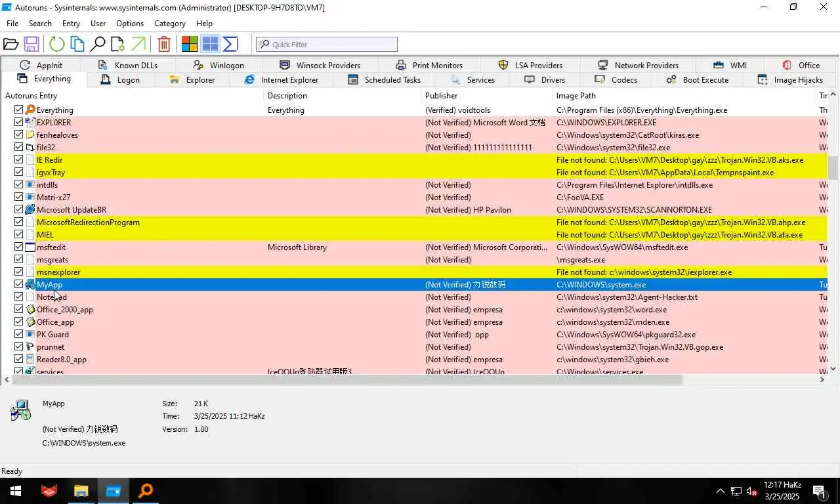
Task: Uncheck the fenhealoves entry checkbox
Action: pyautogui.click(x=18, y=135)
